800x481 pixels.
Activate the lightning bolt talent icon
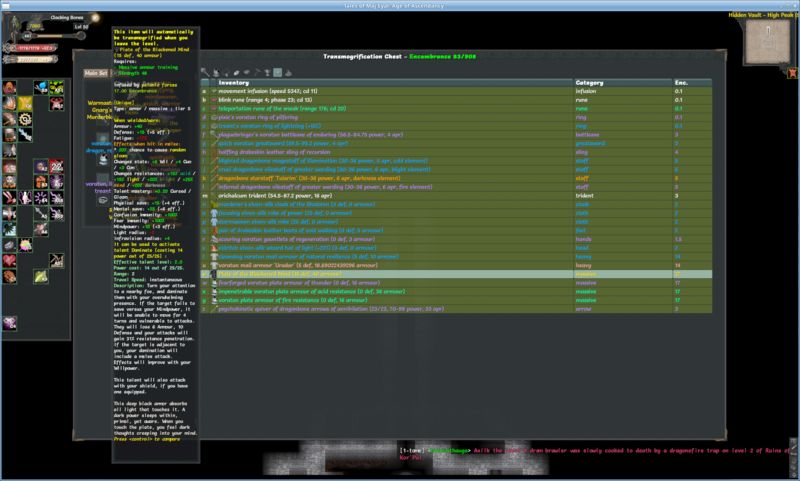click(x=25, y=135)
